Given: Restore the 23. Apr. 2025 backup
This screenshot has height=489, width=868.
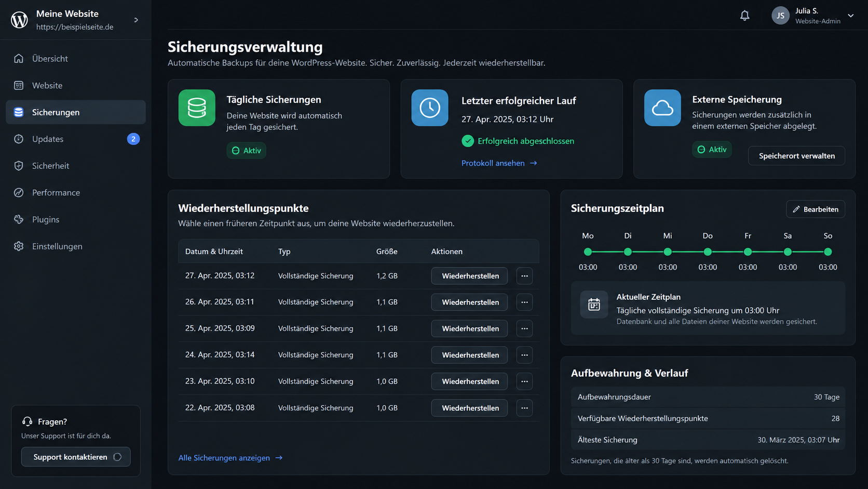Looking at the screenshot, I should coord(469,381).
